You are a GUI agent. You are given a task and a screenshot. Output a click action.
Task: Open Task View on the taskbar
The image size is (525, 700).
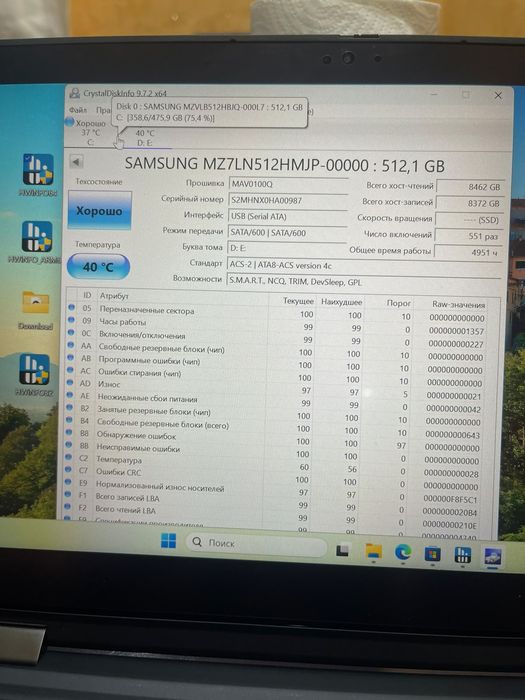coord(342,550)
